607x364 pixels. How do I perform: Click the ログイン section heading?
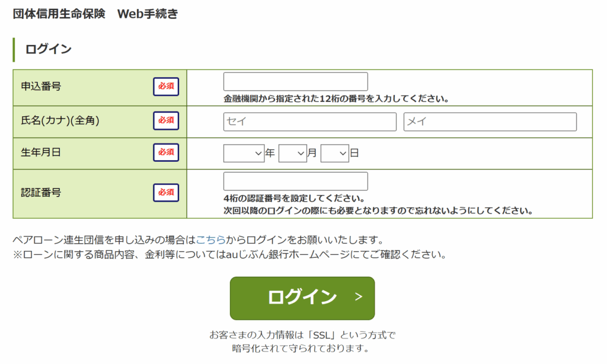pos(49,49)
